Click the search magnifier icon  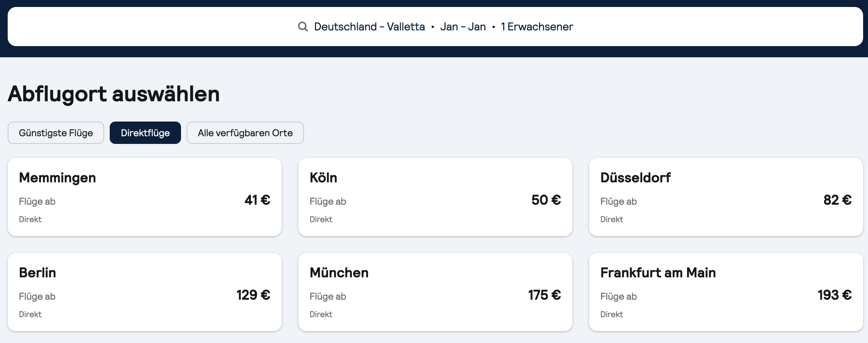click(x=303, y=27)
